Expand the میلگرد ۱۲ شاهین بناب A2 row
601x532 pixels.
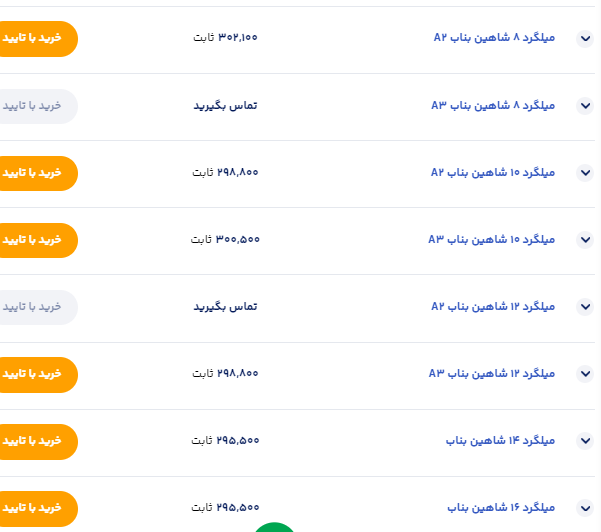click(585, 307)
